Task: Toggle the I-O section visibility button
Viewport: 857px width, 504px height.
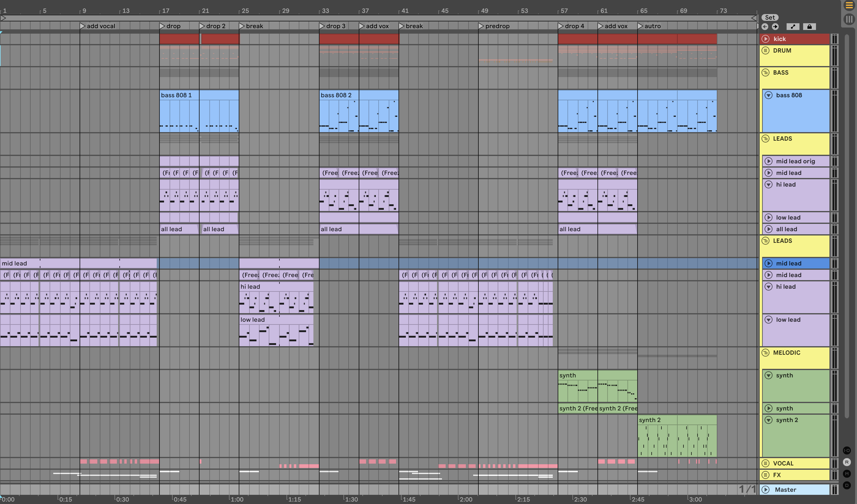Action: coord(847,450)
